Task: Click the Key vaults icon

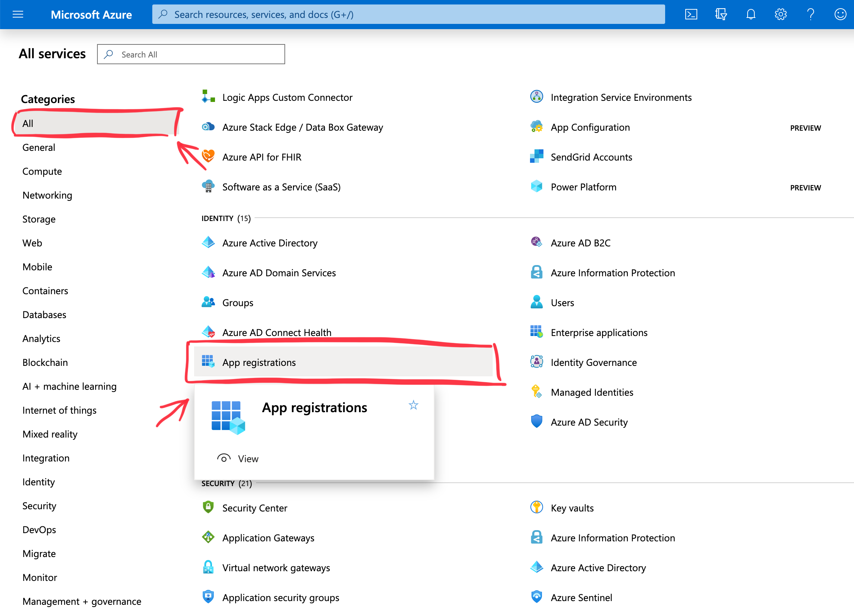Action: (x=537, y=507)
